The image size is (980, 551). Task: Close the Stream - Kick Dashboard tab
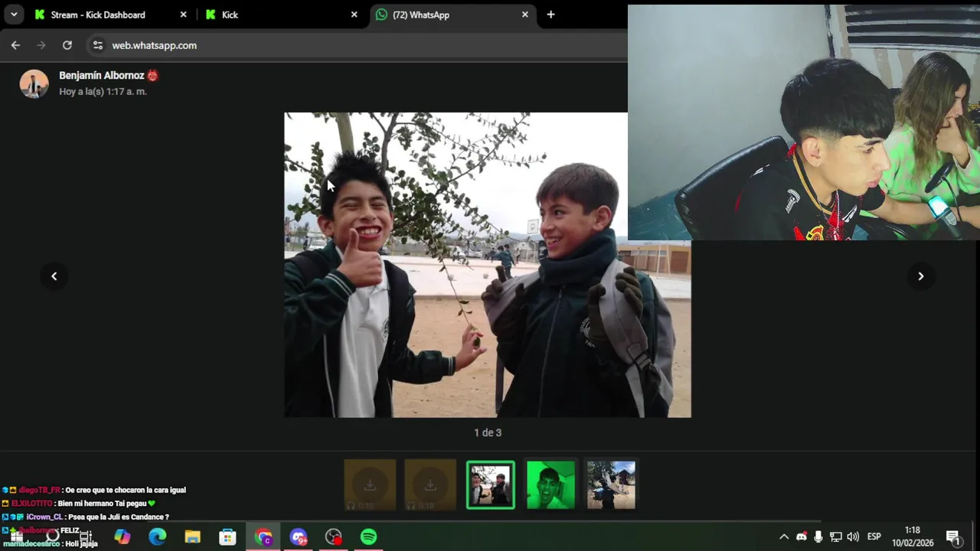pyautogui.click(x=183, y=15)
